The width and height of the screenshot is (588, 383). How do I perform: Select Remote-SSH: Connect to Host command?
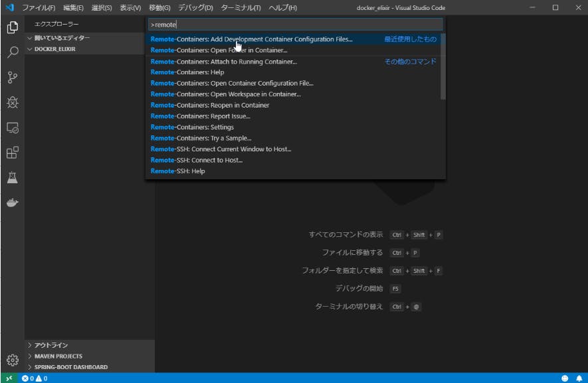293,160
